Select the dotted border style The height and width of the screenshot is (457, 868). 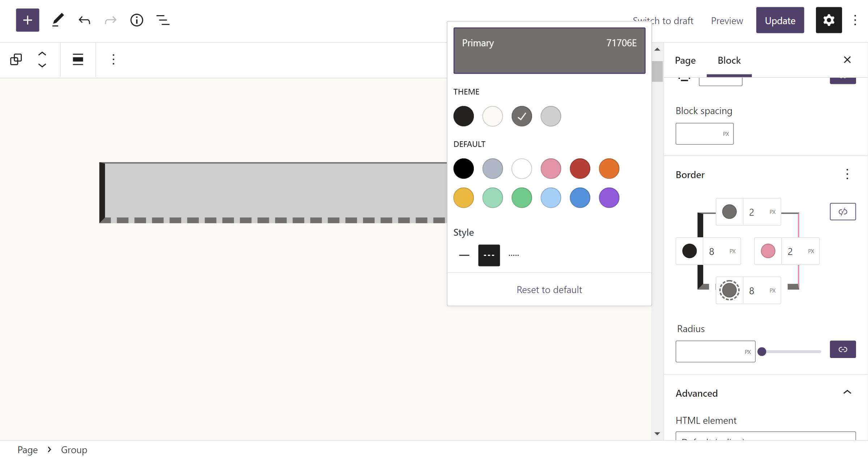513,255
